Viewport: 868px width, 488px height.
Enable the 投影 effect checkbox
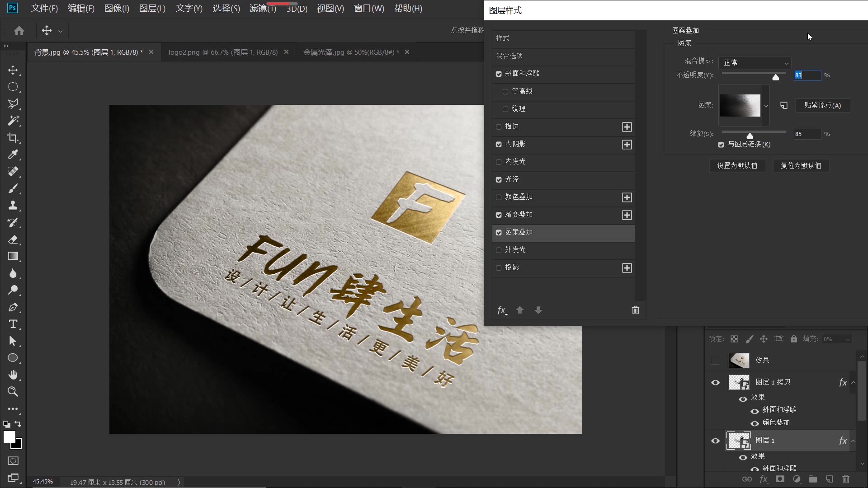498,267
